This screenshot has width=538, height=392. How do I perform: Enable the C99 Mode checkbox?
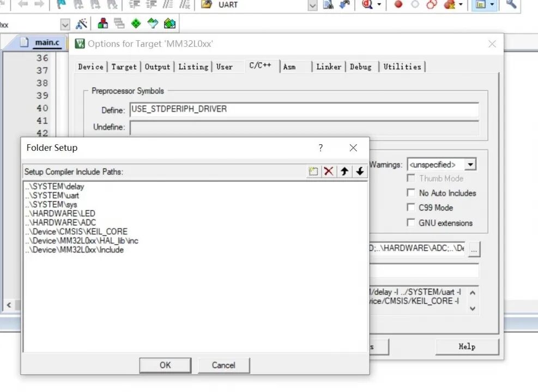coord(412,207)
